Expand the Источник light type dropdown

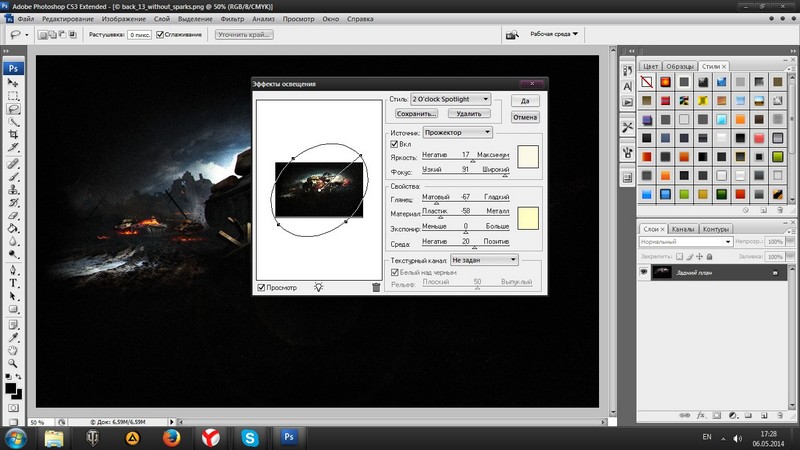(x=457, y=131)
